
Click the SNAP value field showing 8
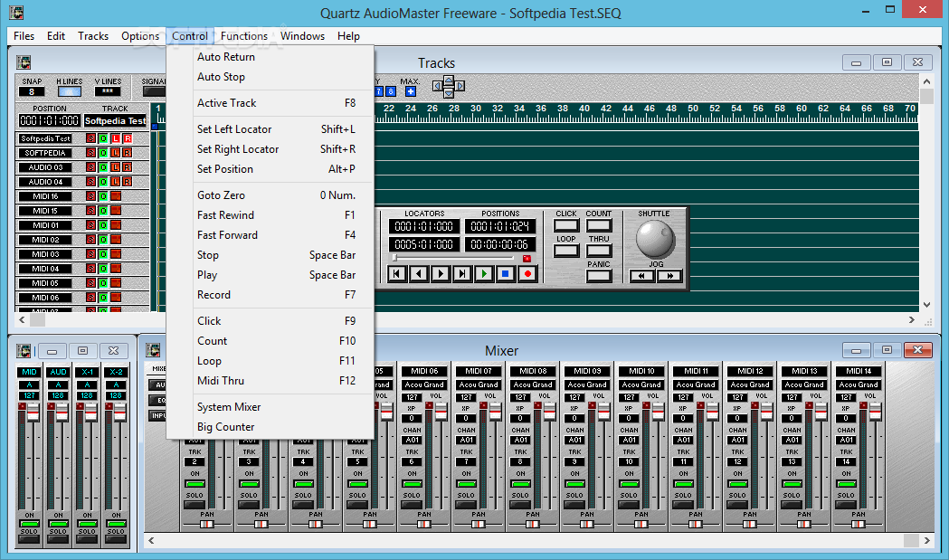(32, 91)
